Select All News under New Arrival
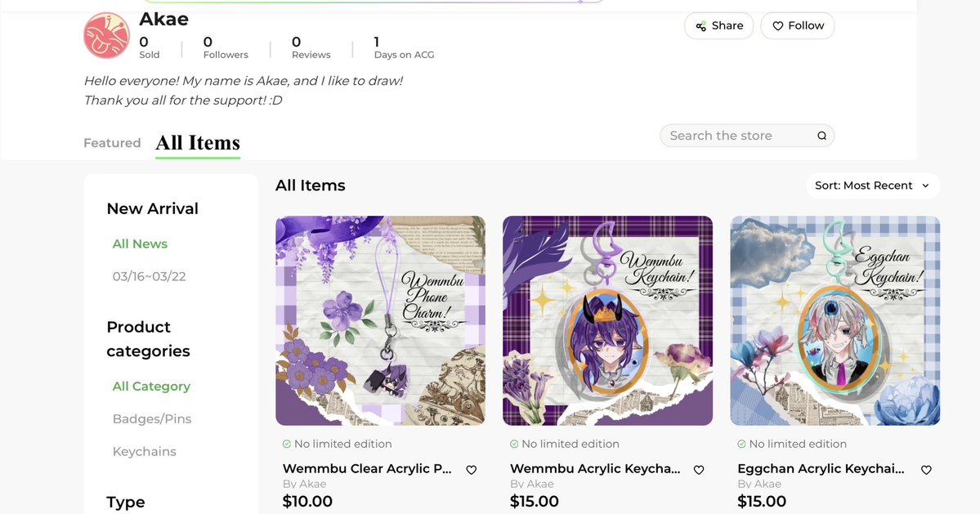Image resolution: width=980 pixels, height=514 pixels. (140, 244)
